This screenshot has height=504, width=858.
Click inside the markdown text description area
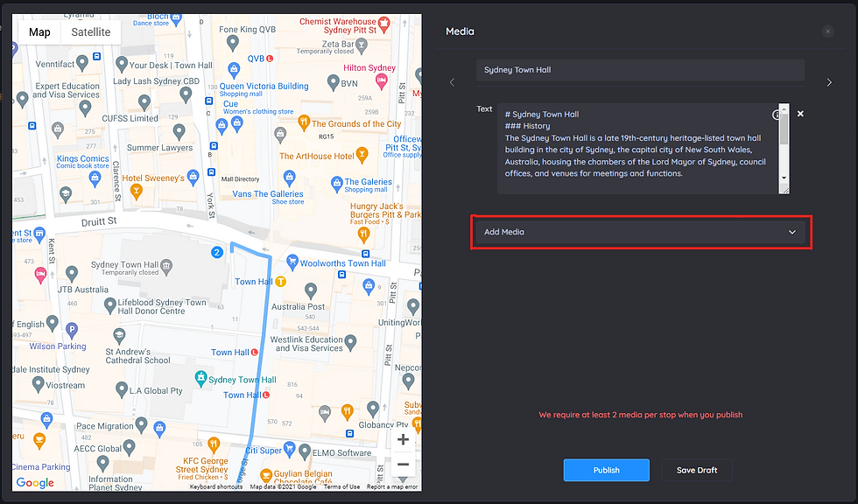[637, 148]
